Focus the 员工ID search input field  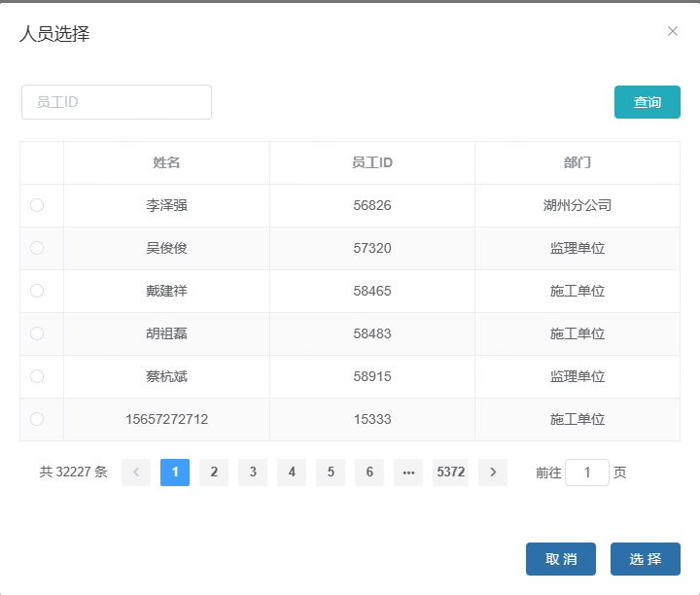click(117, 102)
